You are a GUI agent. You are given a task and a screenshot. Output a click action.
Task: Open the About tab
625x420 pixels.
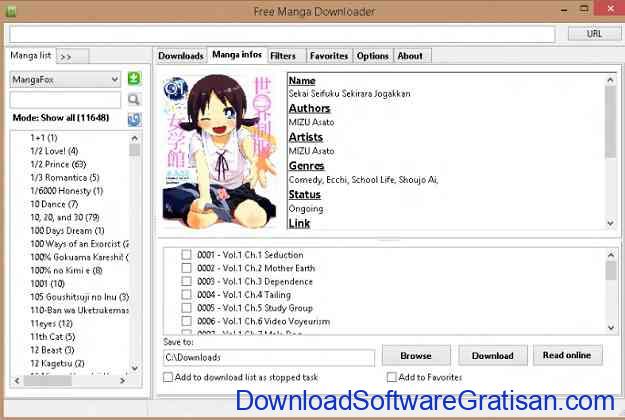pyautogui.click(x=410, y=56)
